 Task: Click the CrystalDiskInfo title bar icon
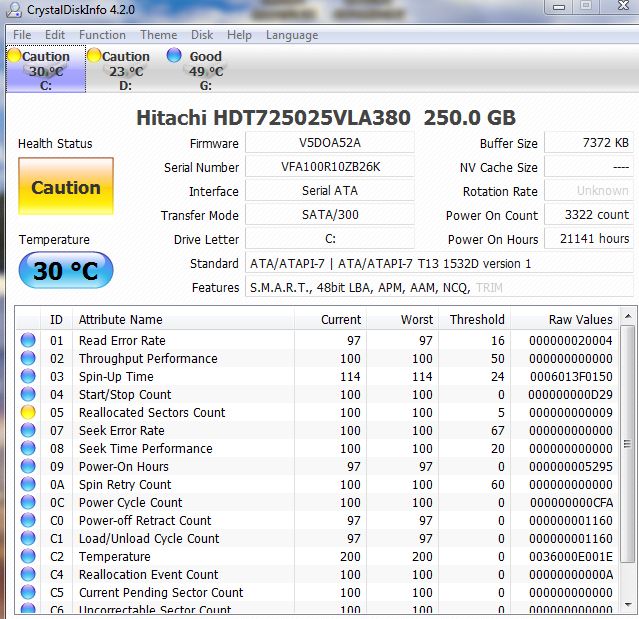pos(13,9)
